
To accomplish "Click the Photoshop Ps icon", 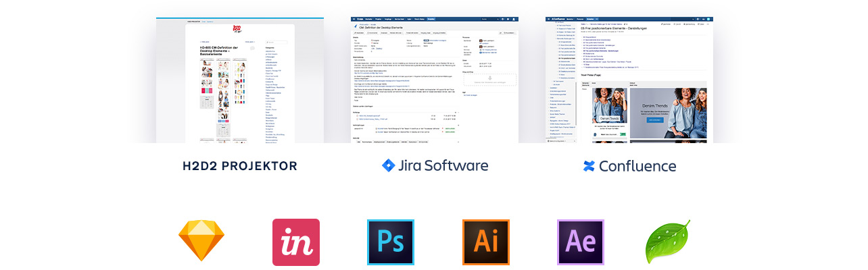I will pyautogui.click(x=391, y=242).
